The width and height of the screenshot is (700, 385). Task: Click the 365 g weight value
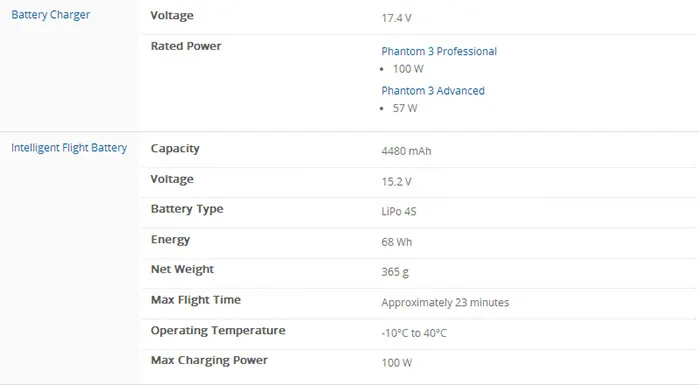click(x=395, y=272)
